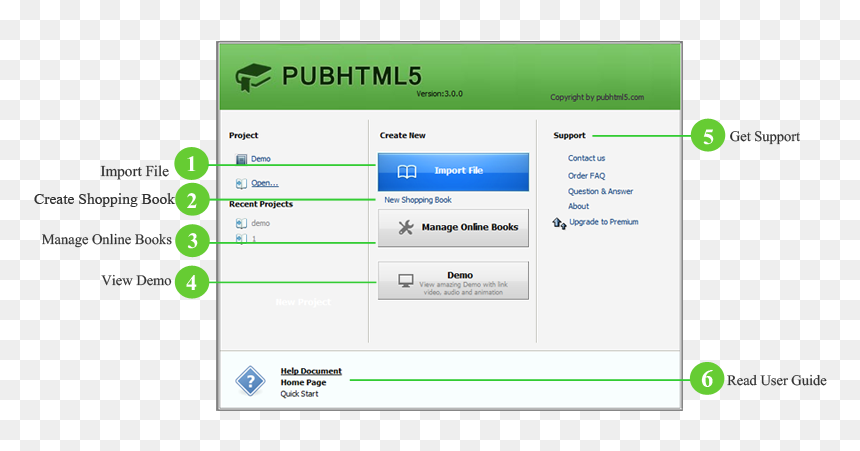
Task: Open the Quick Start guide link
Action: 299,394
